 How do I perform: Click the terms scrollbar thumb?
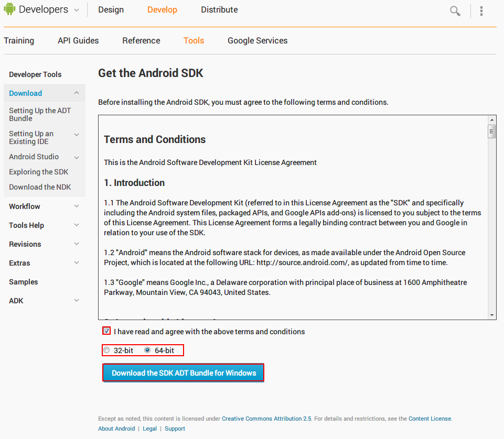pos(492,131)
